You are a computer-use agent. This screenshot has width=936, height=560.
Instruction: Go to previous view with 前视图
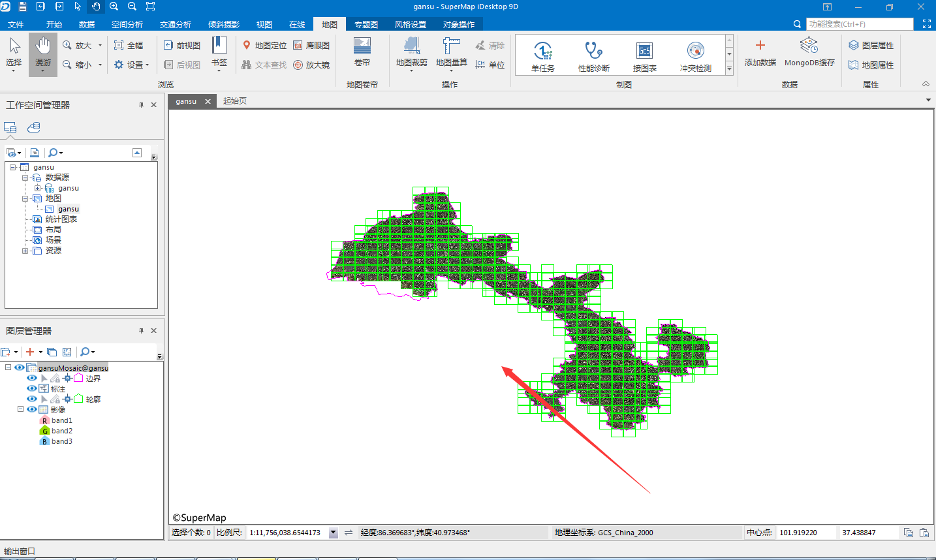pos(182,45)
